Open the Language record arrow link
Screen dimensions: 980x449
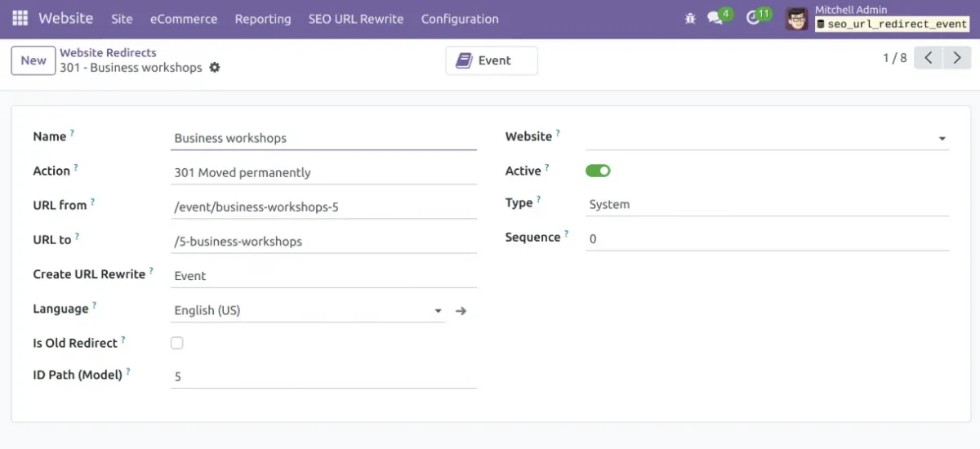tap(461, 311)
